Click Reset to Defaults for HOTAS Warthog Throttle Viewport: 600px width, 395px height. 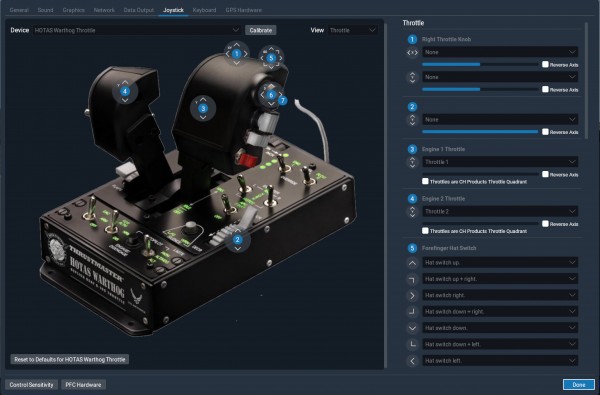coord(70,359)
